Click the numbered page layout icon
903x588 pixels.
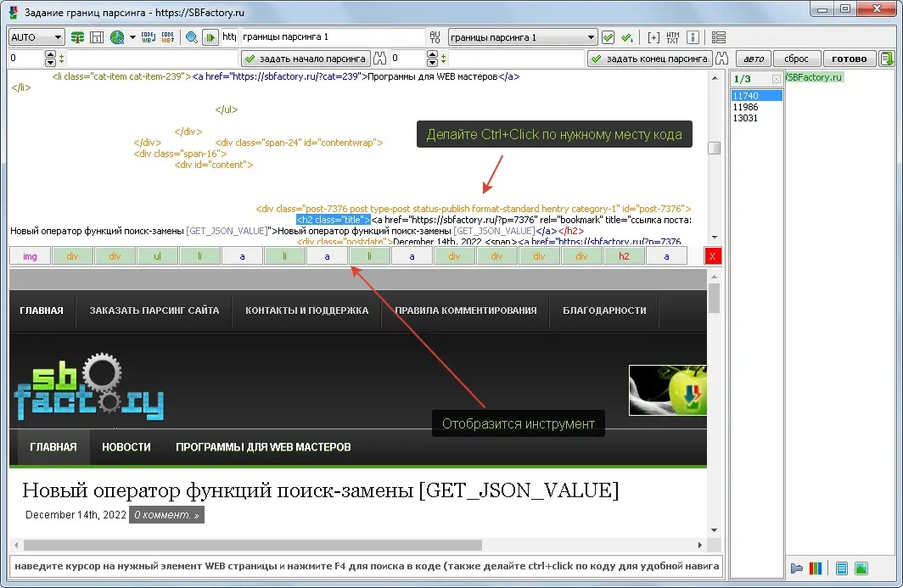(97, 37)
